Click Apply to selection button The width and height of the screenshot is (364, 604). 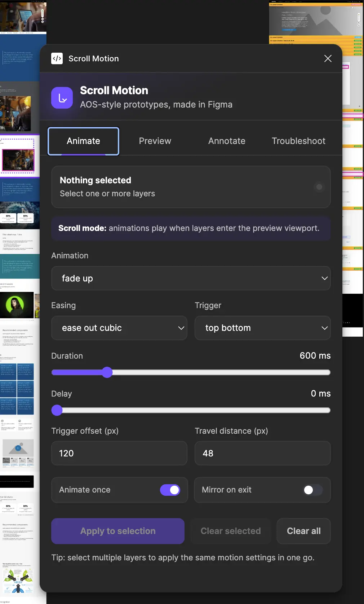click(x=118, y=531)
